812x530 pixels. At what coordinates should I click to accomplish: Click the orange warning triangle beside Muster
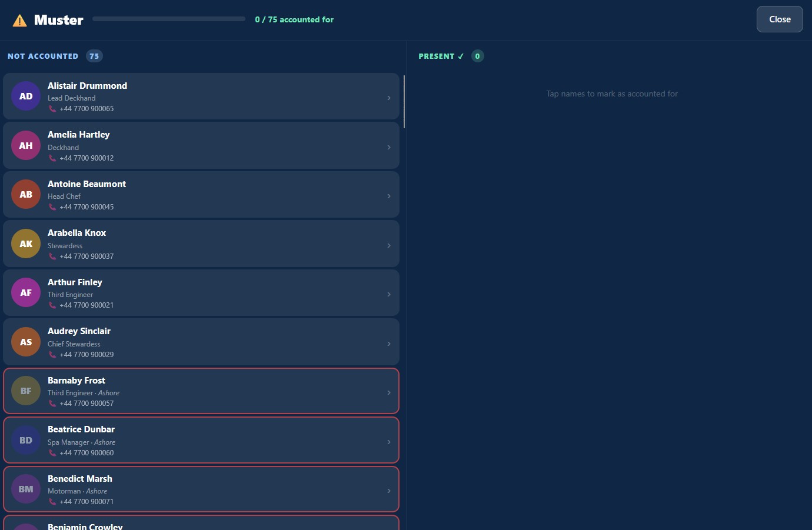pos(19,21)
